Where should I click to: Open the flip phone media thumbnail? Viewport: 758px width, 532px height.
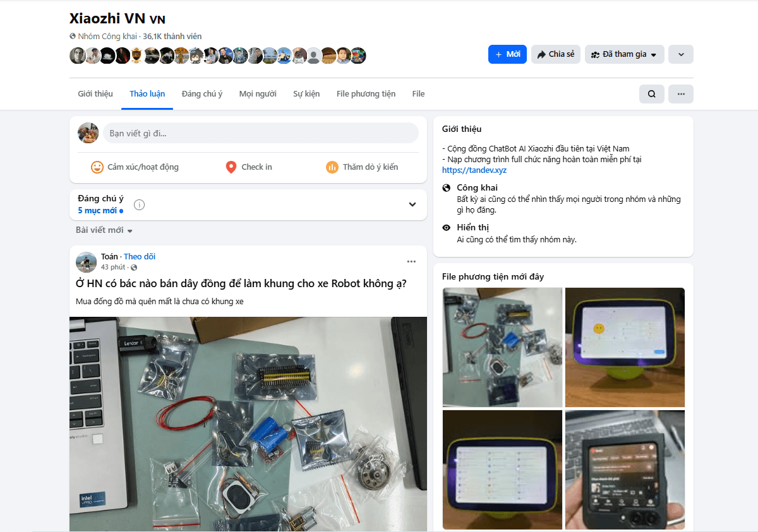(625, 470)
